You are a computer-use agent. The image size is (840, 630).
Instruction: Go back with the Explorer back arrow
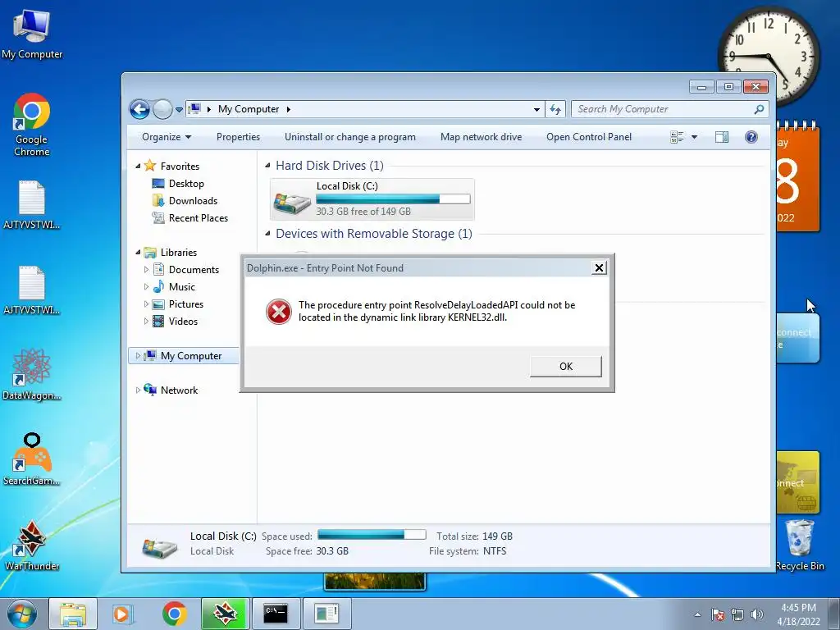[x=139, y=109]
